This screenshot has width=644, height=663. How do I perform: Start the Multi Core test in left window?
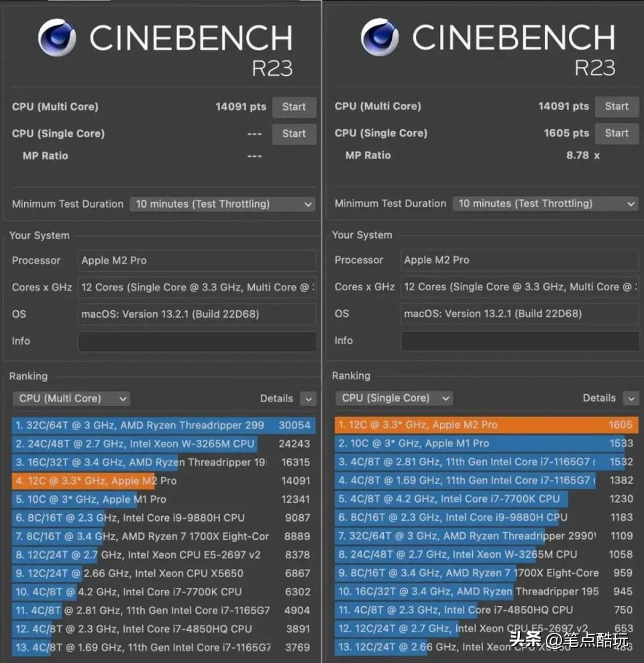coord(294,107)
